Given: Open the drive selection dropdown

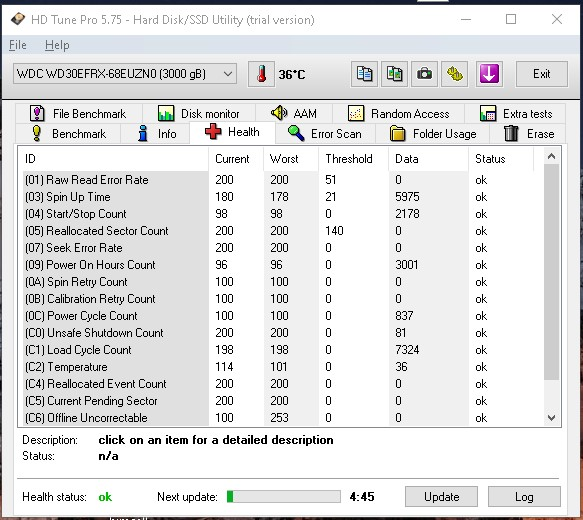Looking at the screenshot, I should [125, 74].
